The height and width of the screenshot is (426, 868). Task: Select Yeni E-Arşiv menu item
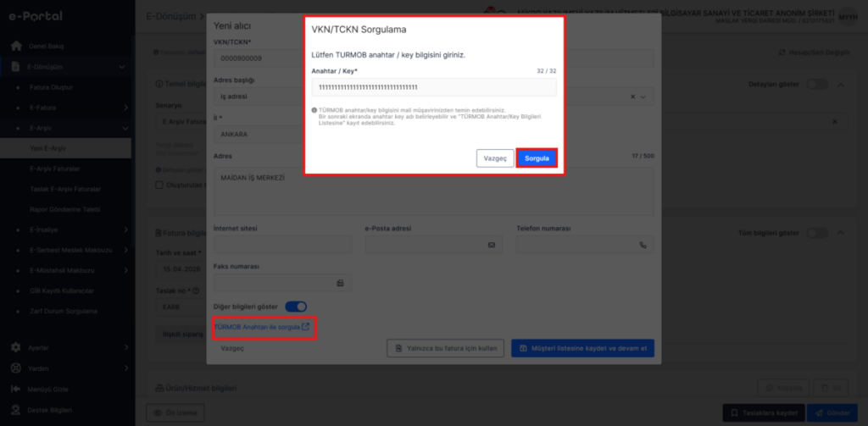[65, 148]
